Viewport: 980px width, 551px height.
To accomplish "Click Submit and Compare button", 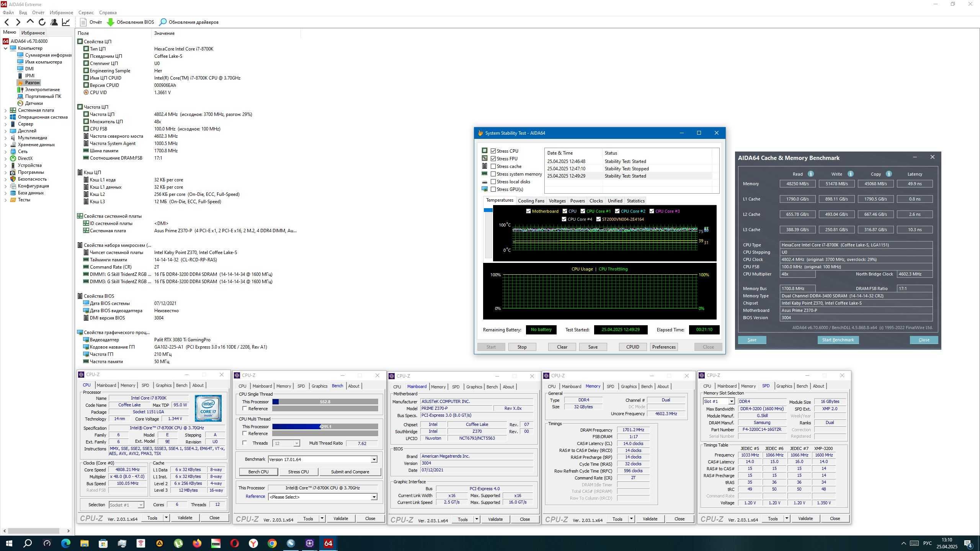I will pyautogui.click(x=350, y=472).
